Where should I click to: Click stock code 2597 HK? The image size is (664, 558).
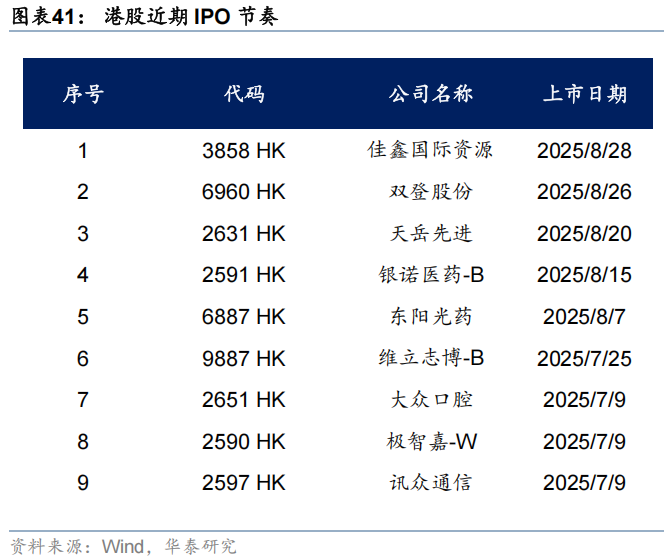pyautogui.click(x=244, y=483)
